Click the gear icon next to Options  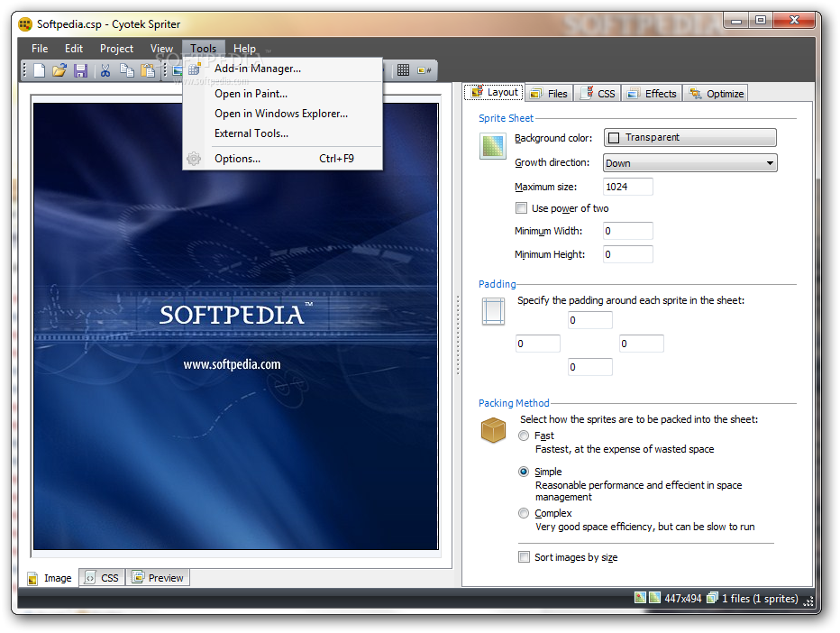(194, 159)
